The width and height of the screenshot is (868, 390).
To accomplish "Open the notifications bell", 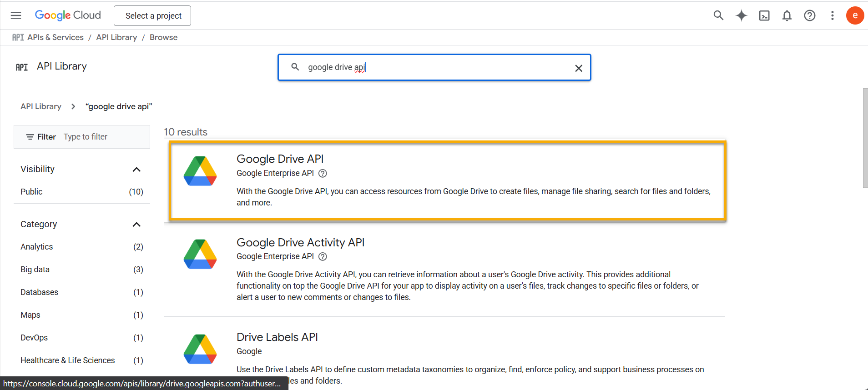I will (787, 15).
